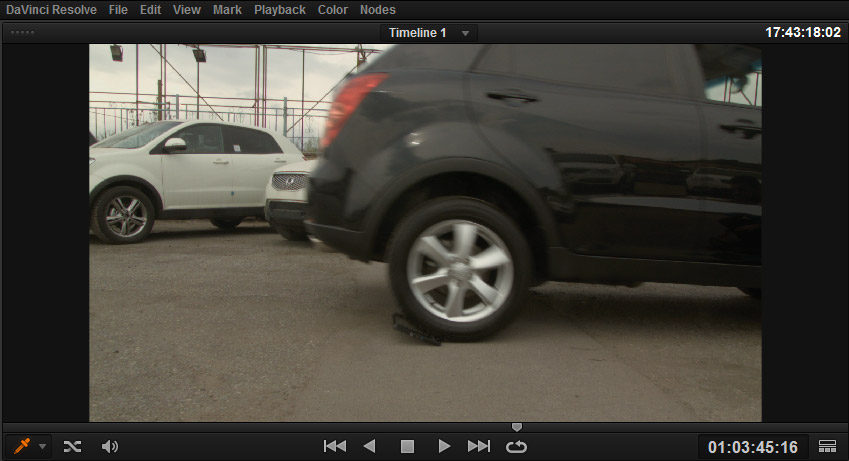Mute the viewer audio speaker icon
Image resolution: width=849 pixels, height=461 pixels.
(x=109, y=446)
